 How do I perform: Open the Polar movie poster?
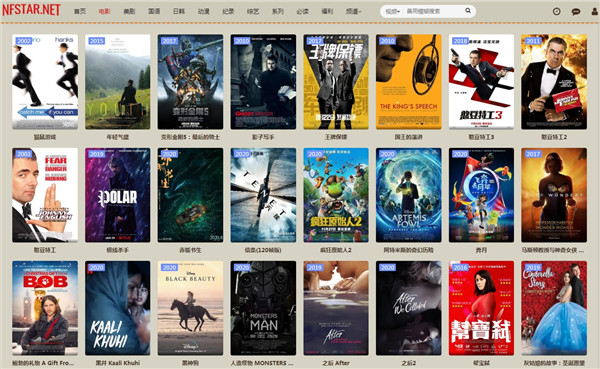click(x=117, y=195)
